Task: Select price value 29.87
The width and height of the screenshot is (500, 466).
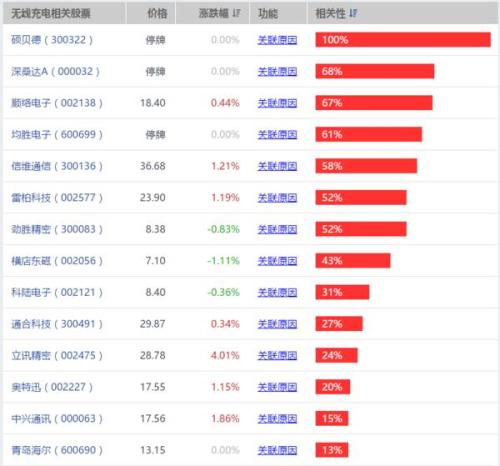Action: coord(153,324)
